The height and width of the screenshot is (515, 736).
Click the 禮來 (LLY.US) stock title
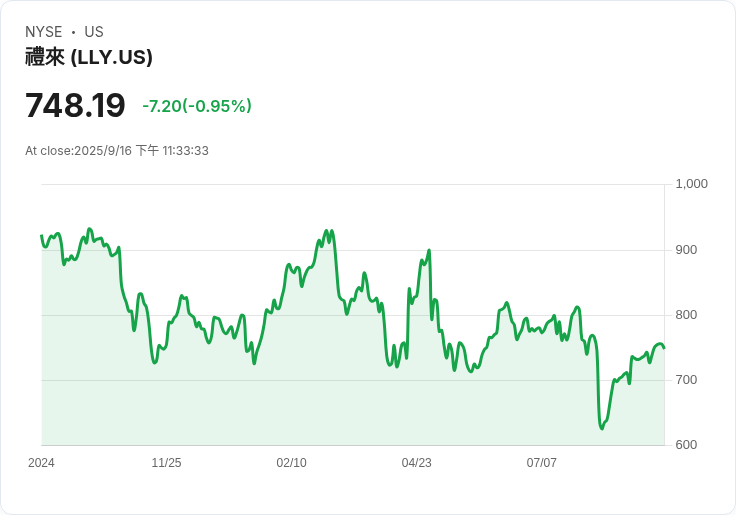point(89,57)
